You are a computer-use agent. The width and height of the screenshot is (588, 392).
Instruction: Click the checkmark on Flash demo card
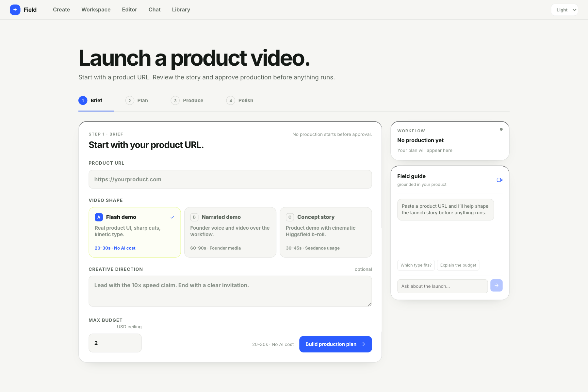click(172, 217)
